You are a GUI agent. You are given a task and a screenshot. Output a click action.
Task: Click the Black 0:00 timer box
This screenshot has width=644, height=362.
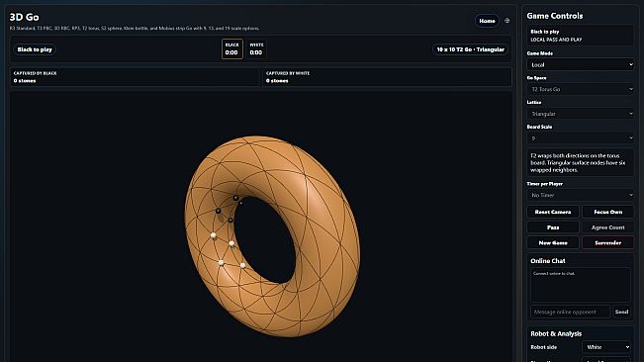[232, 48]
